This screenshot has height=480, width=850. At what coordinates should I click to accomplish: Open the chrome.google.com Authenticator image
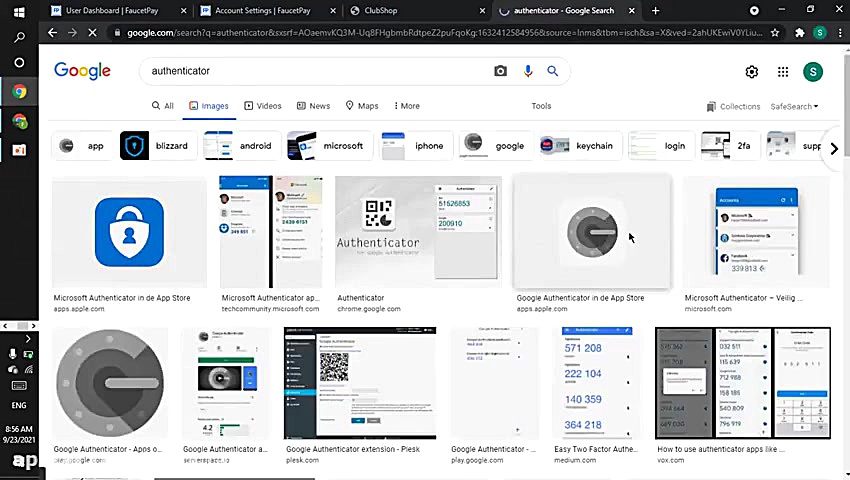(x=418, y=232)
